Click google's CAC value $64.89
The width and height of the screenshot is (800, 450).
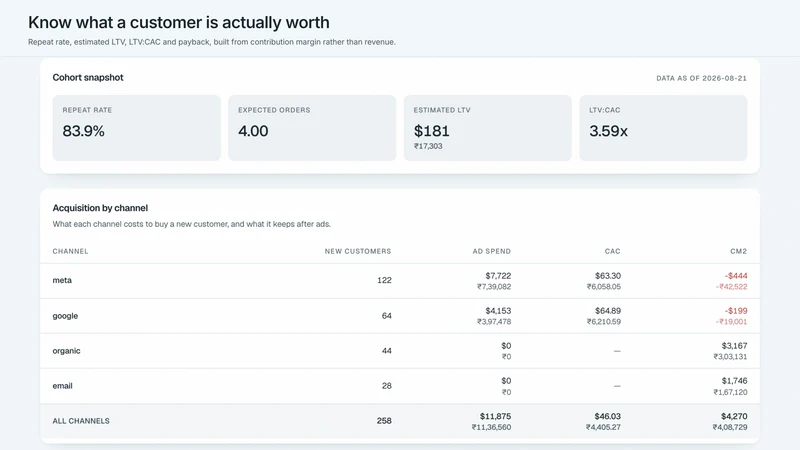click(608, 311)
